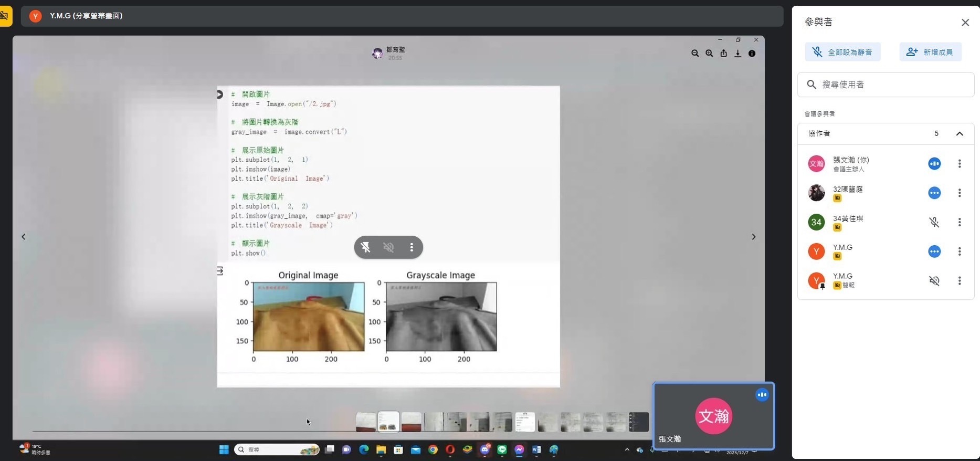Open the weather widget showing 19°C
This screenshot has height=461, width=980.
point(35,449)
